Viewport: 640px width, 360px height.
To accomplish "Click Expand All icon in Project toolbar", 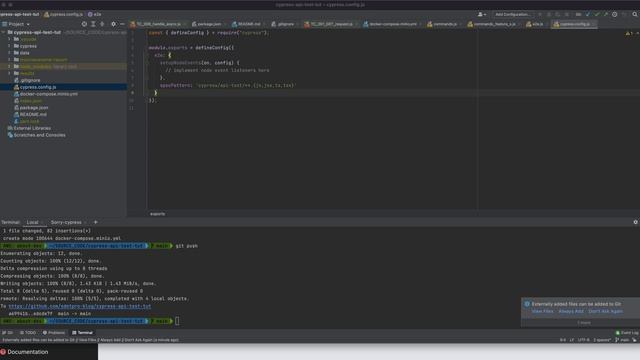I will point(93,24).
